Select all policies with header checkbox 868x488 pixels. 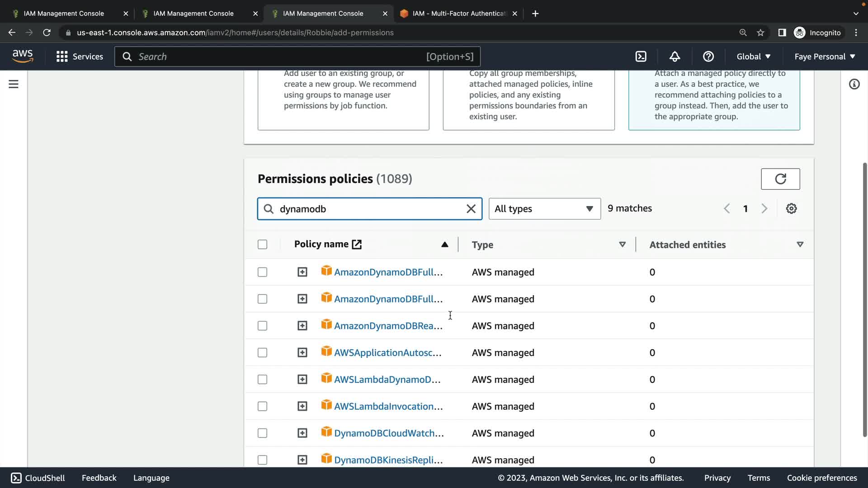262,244
